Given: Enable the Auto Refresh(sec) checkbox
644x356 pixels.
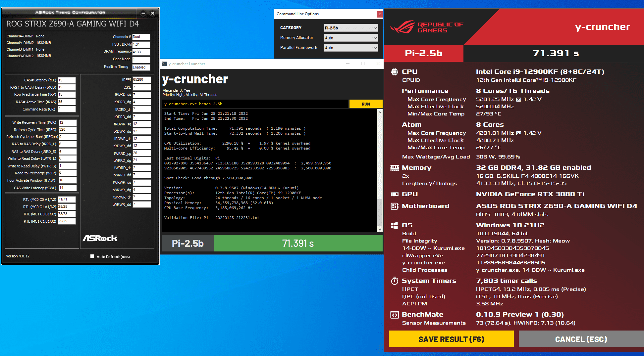Looking at the screenshot, I should pyautogui.click(x=92, y=256).
